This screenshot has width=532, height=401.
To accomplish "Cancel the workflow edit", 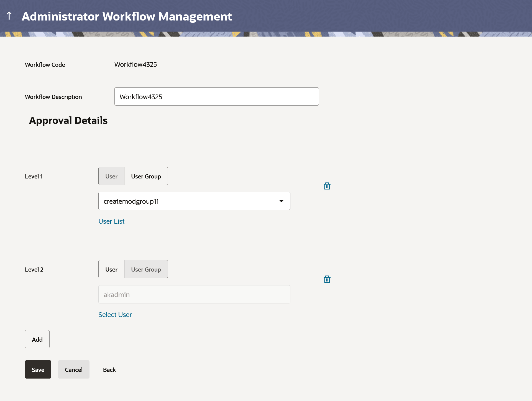I will click(74, 370).
